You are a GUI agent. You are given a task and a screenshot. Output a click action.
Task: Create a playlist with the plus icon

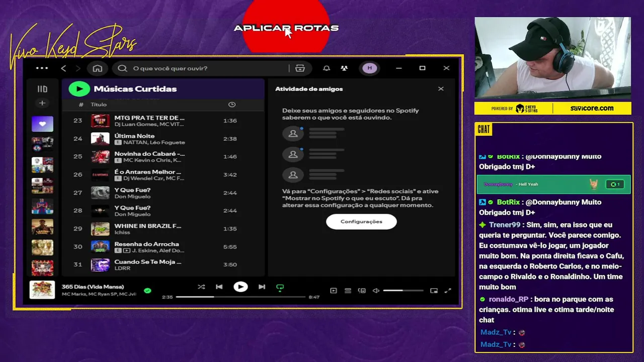click(42, 103)
